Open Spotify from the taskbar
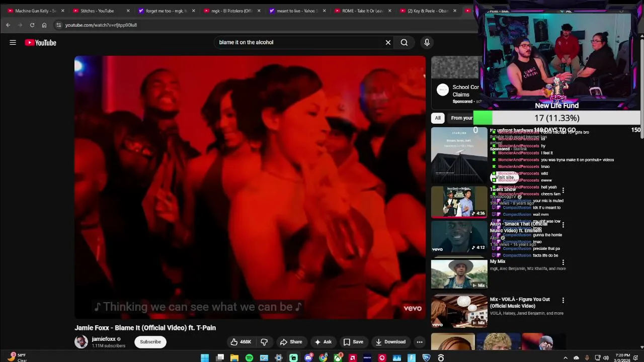 pos(250,358)
